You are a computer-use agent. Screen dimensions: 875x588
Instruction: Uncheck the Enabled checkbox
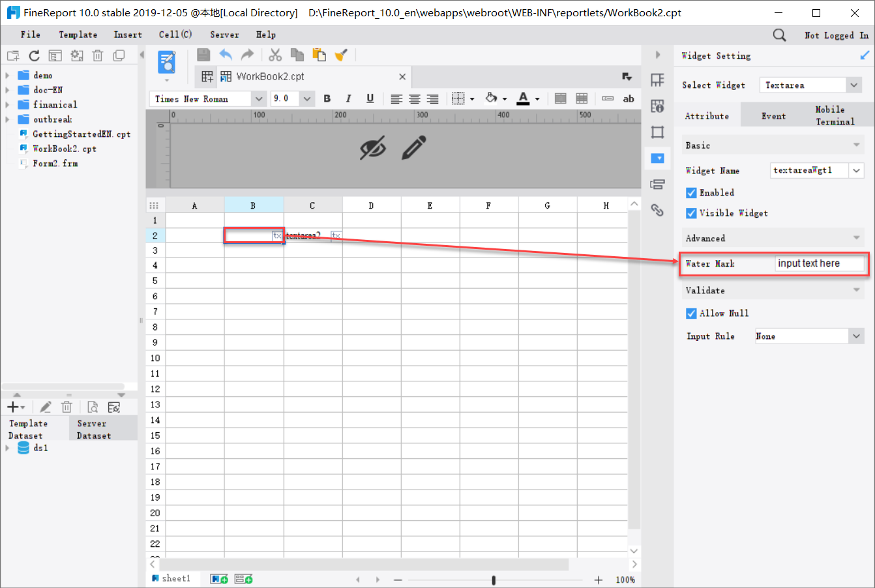[x=691, y=192]
